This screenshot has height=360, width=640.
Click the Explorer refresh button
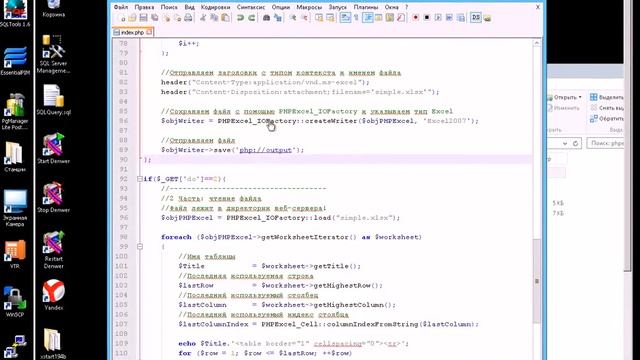575,144
